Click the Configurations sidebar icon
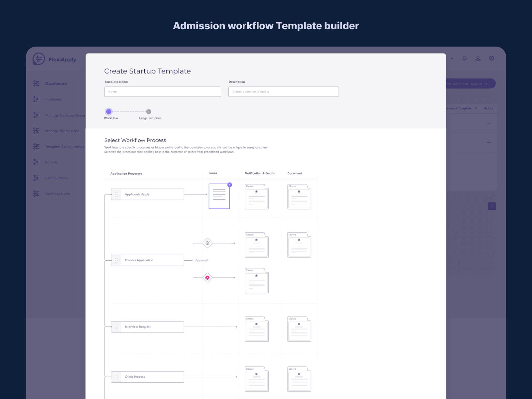This screenshot has height=399, width=532. click(36, 178)
